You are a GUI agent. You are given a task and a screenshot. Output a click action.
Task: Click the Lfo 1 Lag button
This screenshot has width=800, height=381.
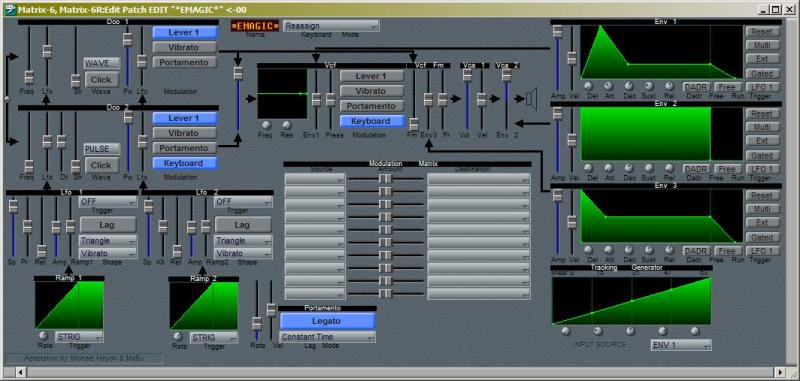108,225
